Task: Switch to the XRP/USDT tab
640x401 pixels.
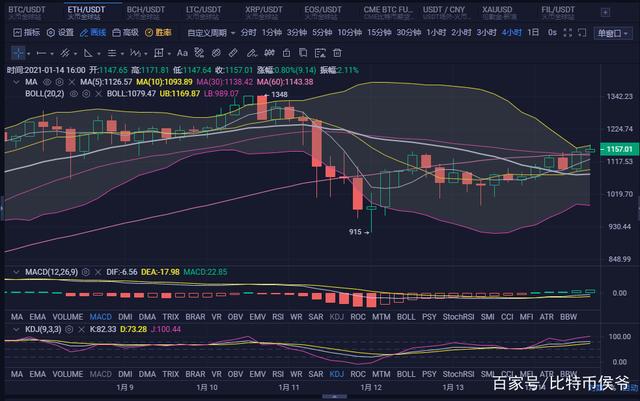Action: (x=264, y=13)
